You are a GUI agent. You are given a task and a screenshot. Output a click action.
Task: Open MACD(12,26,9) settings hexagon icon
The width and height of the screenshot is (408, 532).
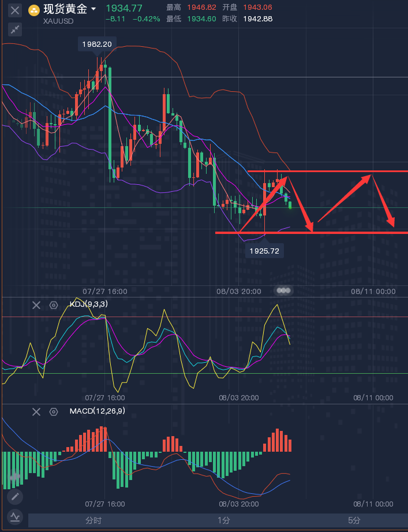pos(54,412)
